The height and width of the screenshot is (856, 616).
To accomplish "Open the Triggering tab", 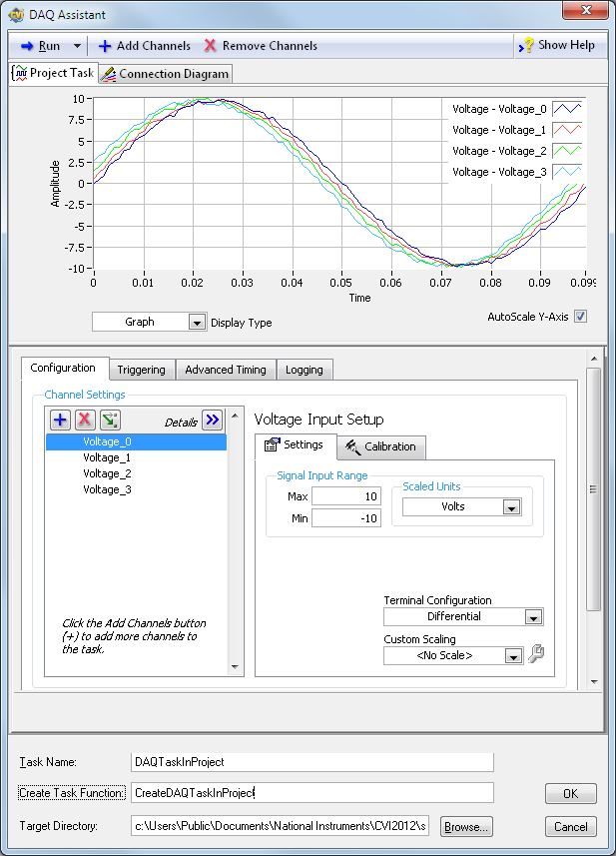I will click(x=141, y=370).
